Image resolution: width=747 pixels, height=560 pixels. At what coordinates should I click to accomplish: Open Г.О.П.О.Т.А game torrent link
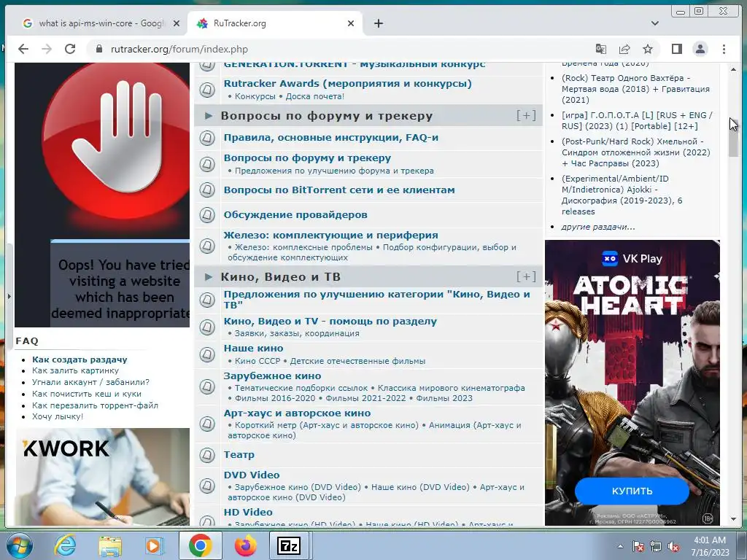click(637, 120)
